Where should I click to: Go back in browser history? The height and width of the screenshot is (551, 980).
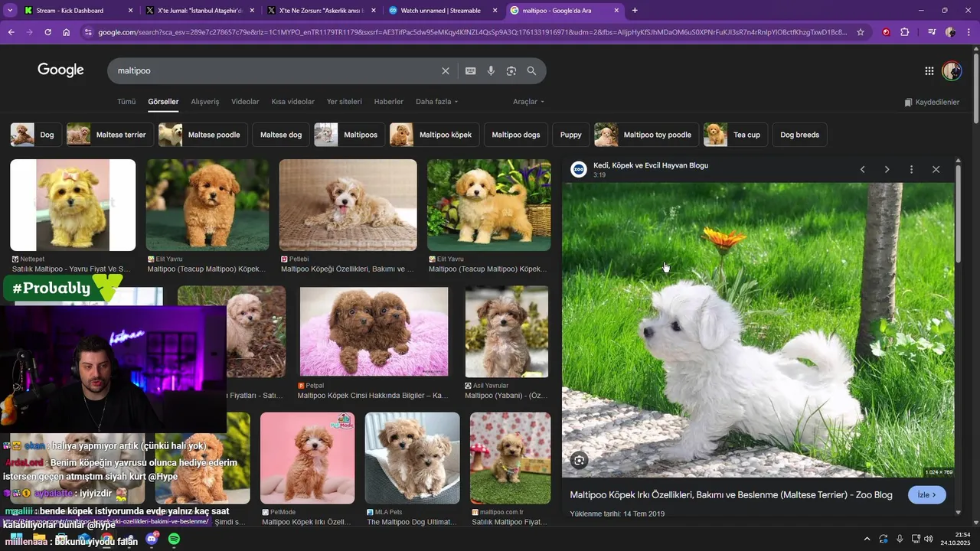[x=11, y=32]
